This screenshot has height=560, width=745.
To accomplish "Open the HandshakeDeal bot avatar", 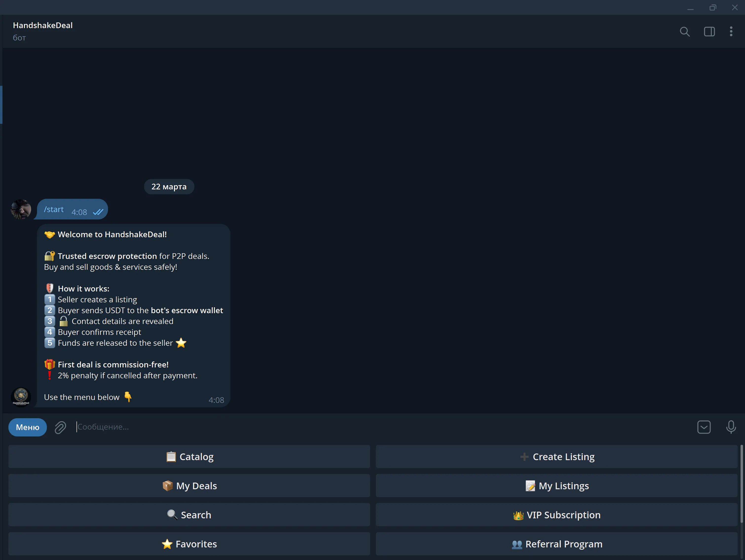I will pyautogui.click(x=21, y=397).
